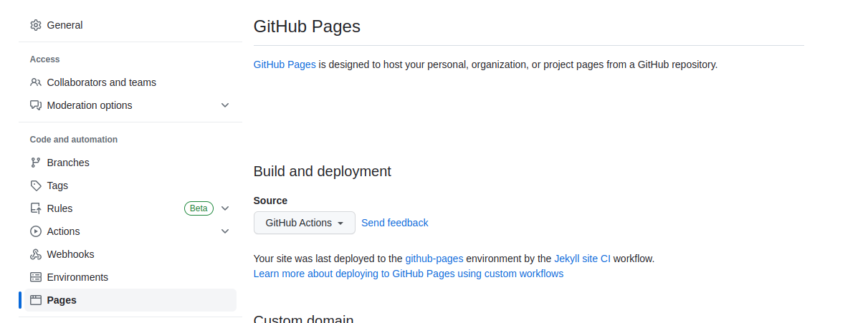The image size is (868, 323).
Task: Click the Branches git-branch icon
Action: tap(36, 163)
